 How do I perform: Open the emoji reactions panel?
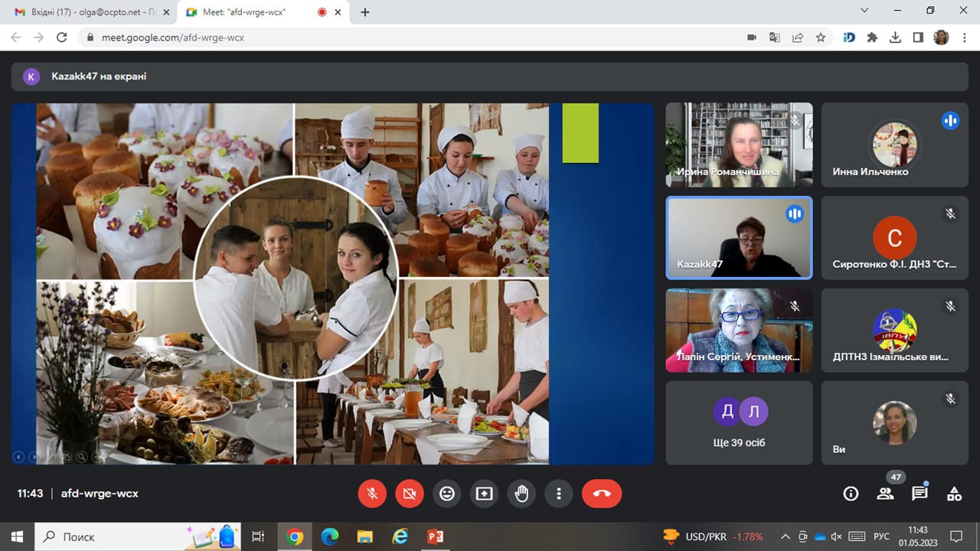click(447, 494)
